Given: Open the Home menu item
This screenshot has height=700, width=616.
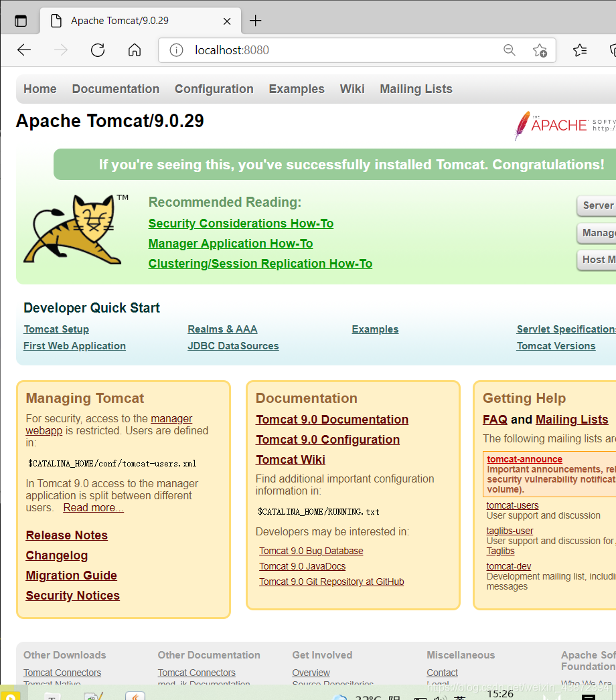Looking at the screenshot, I should [x=40, y=89].
